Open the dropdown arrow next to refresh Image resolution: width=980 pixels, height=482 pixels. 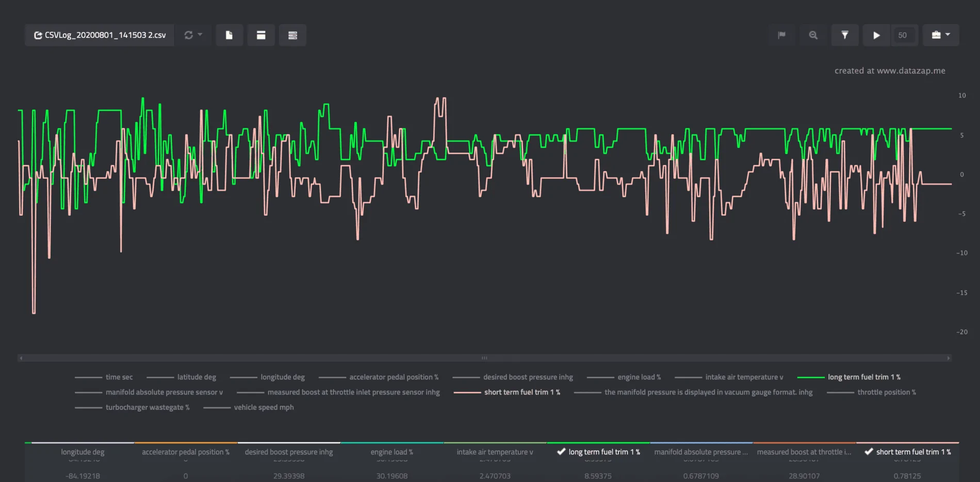click(x=200, y=35)
